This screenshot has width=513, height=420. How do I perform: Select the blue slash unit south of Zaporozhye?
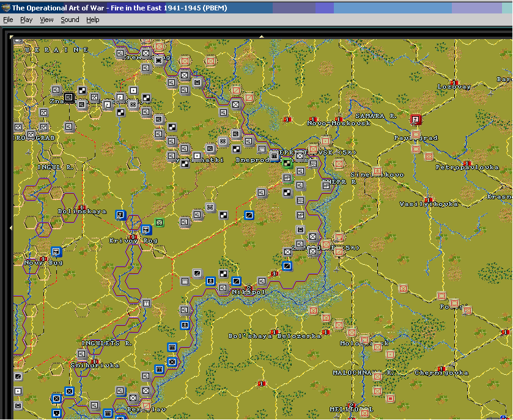pyautogui.click(x=287, y=266)
